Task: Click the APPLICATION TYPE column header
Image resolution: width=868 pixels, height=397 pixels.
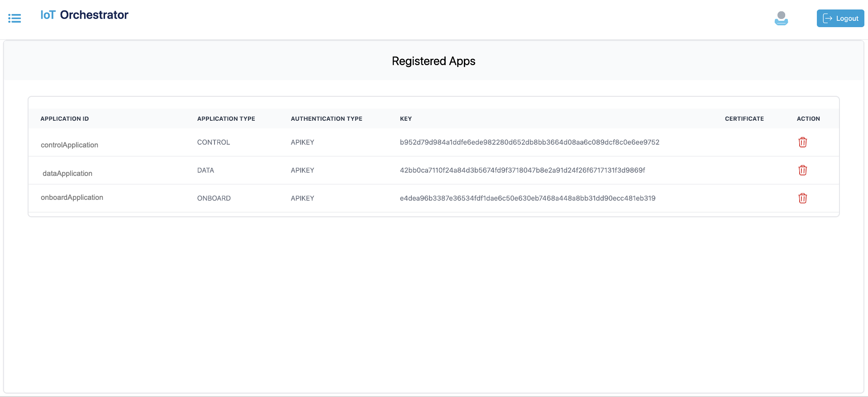Action: point(226,118)
